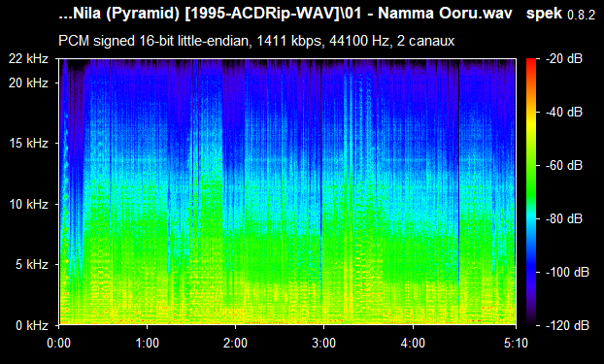Click the 0:00 time axis label

click(58, 343)
